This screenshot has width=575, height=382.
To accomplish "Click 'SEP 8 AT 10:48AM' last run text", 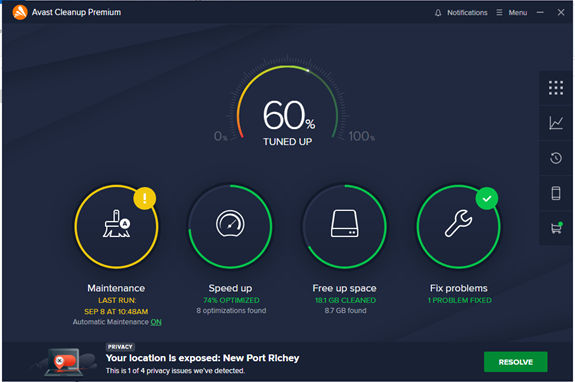I will pyautogui.click(x=116, y=312).
